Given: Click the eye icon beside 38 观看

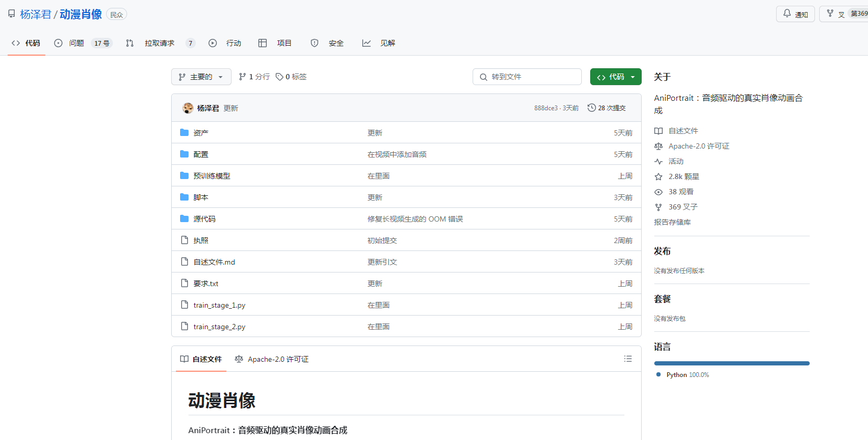Looking at the screenshot, I should pyautogui.click(x=658, y=192).
